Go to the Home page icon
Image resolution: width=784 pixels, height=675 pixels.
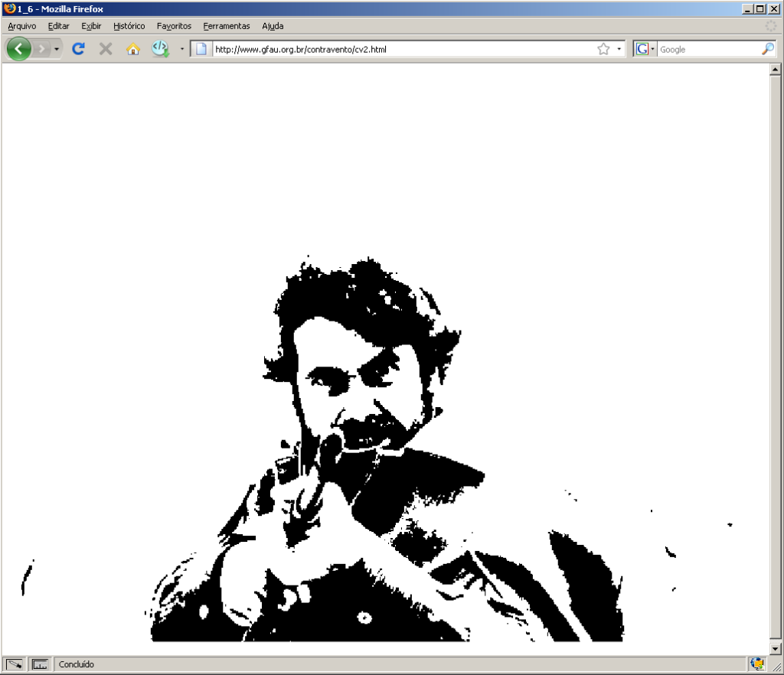133,49
